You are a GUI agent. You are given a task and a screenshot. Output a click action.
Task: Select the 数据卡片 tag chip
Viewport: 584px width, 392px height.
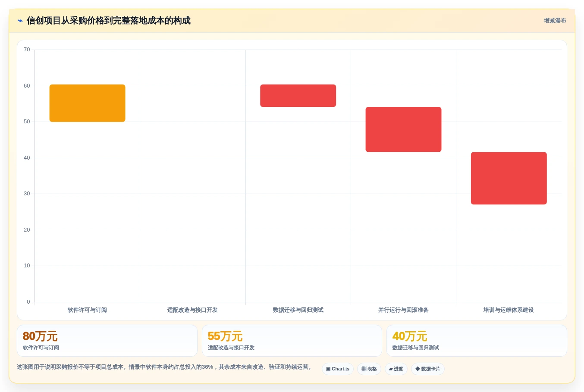[428, 369]
